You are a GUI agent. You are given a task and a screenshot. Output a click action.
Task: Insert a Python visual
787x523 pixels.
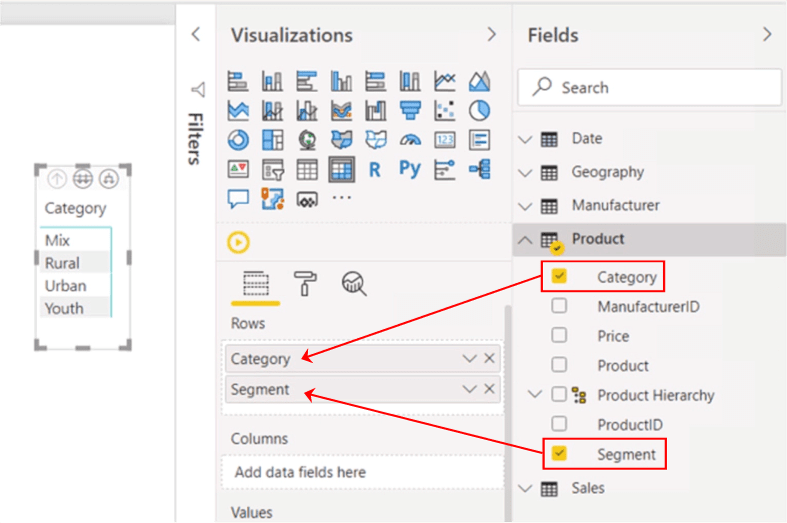click(x=410, y=170)
